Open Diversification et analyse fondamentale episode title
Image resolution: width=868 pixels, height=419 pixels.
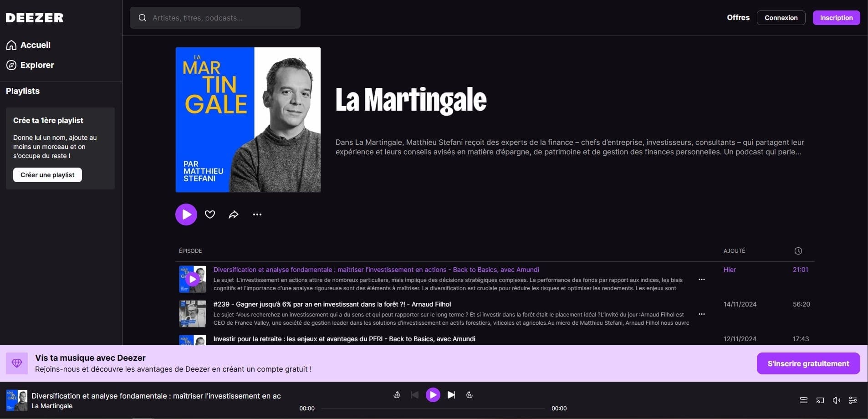click(x=376, y=270)
